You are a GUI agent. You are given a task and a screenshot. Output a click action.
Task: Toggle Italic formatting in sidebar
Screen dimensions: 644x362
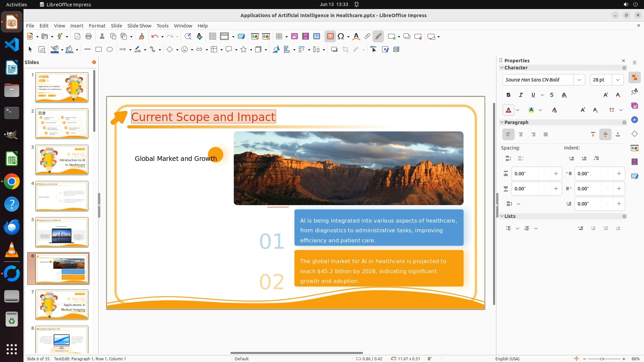(x=521, y=95)
